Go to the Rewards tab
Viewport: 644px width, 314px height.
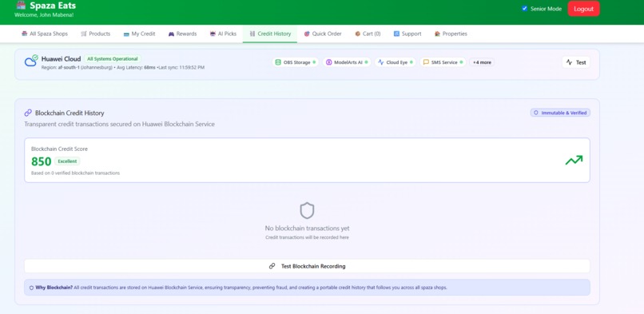(x=182, y=34)
